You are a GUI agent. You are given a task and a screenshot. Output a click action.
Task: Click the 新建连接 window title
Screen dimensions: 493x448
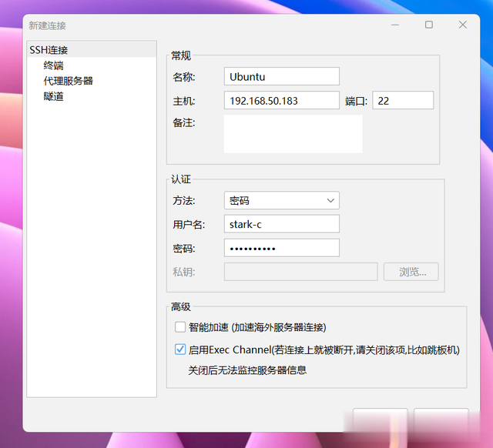point(48,25)
